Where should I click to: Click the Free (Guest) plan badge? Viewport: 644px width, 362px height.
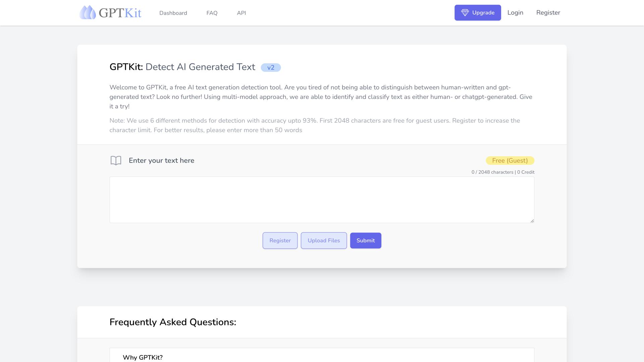click(x=509, y=160)
